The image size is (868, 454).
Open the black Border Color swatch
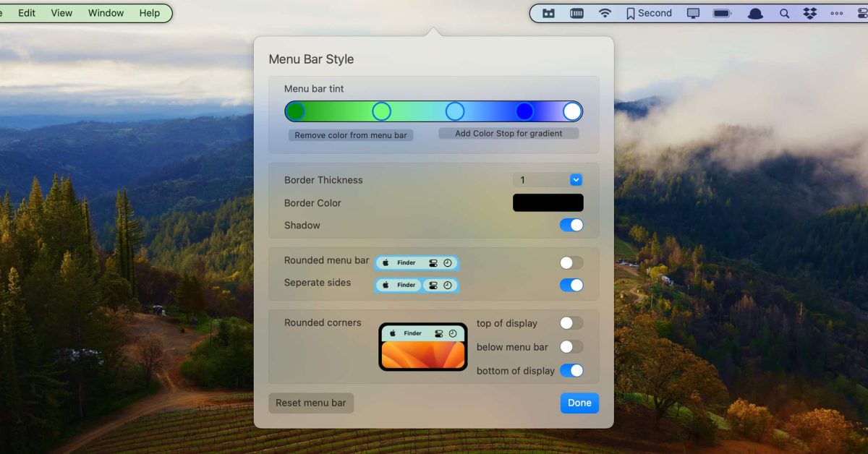[x=548, y=202]
